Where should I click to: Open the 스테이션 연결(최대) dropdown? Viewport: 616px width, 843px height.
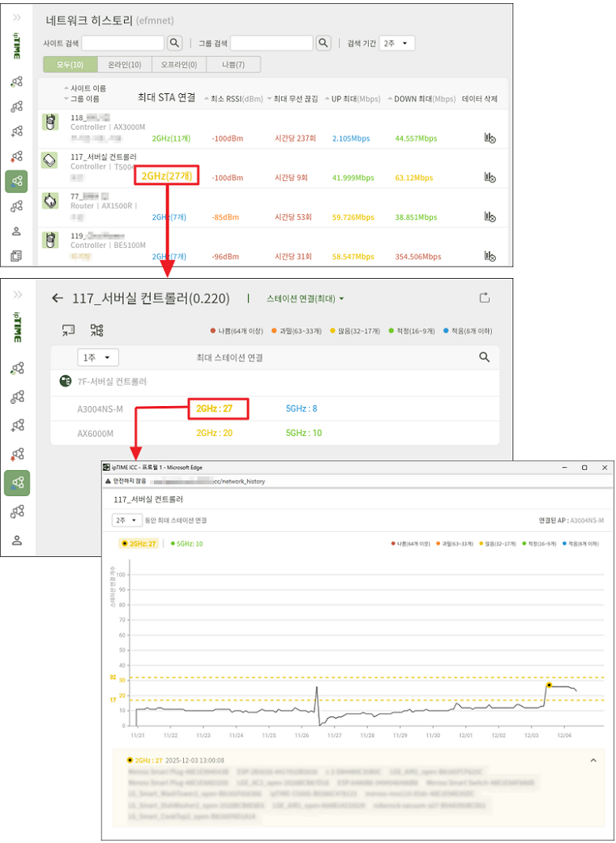click(305, 298)
